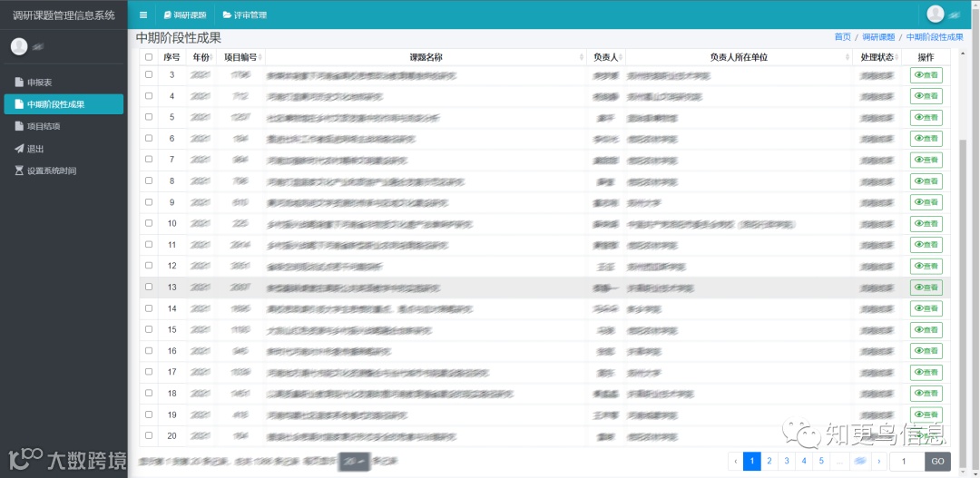Sort by the 负责人所在单位 column header

pyautogui.click(x=739, y=57)
